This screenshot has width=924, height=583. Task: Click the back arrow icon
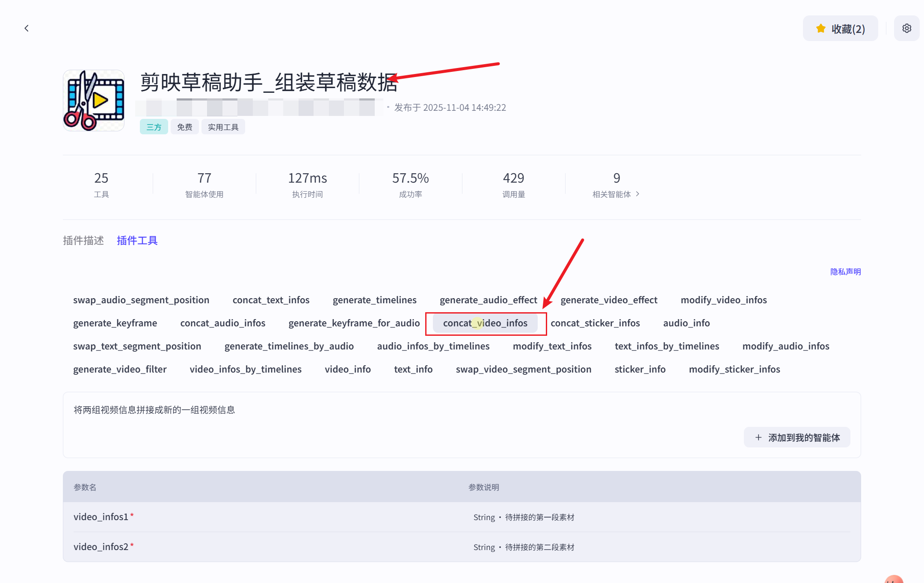coord(27,28)
